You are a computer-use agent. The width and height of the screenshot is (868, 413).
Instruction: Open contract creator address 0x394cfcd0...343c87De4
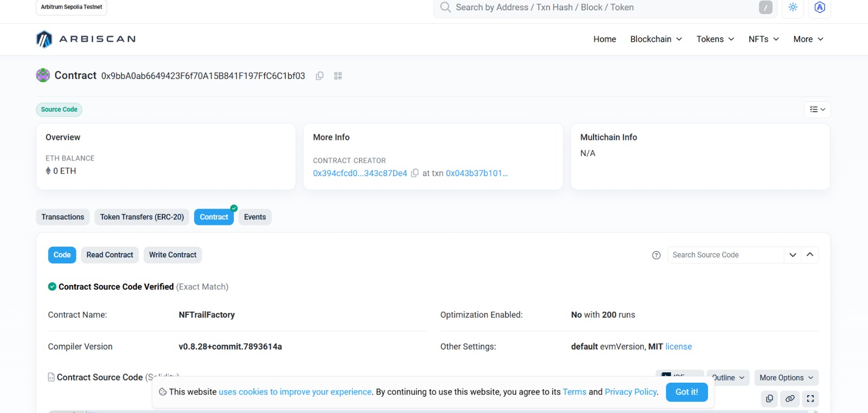[x=360, y=173]
